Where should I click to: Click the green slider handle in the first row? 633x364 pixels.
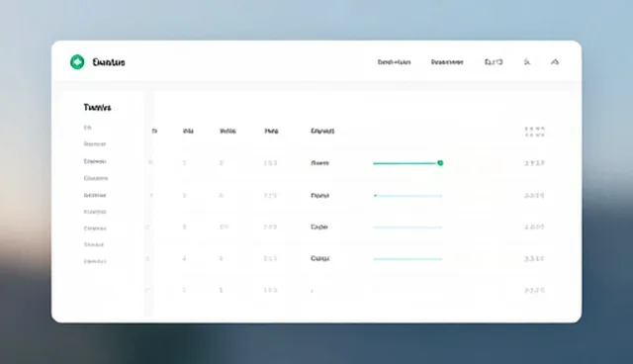440,163
